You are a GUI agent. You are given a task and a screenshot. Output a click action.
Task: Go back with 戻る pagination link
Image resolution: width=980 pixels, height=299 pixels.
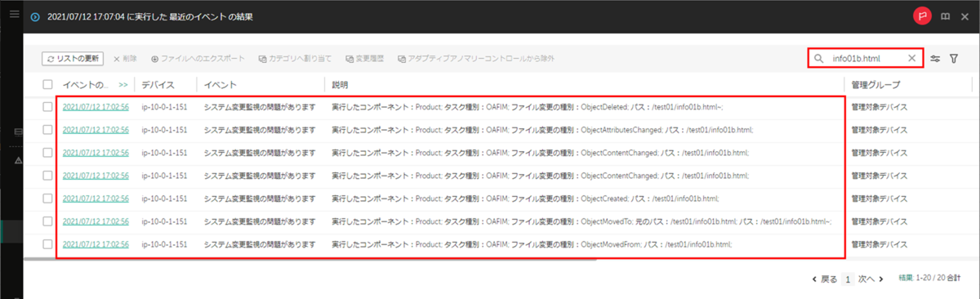coord(824,279)
